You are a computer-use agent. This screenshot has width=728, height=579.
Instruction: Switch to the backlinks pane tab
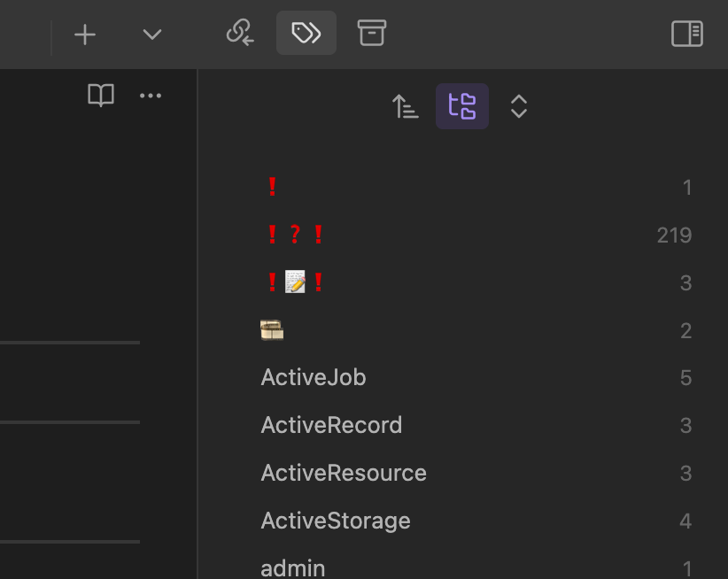(x=240, y=34)
